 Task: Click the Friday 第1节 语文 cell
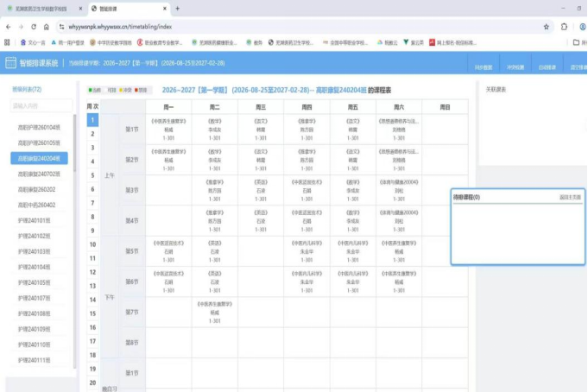click(x=353, y=130)
